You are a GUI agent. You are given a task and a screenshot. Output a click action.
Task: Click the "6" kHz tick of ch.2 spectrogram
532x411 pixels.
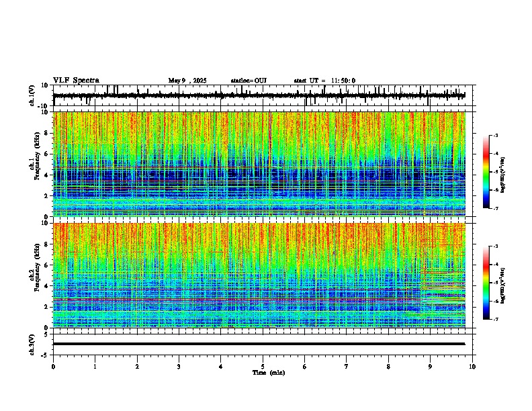coord(47,265)
